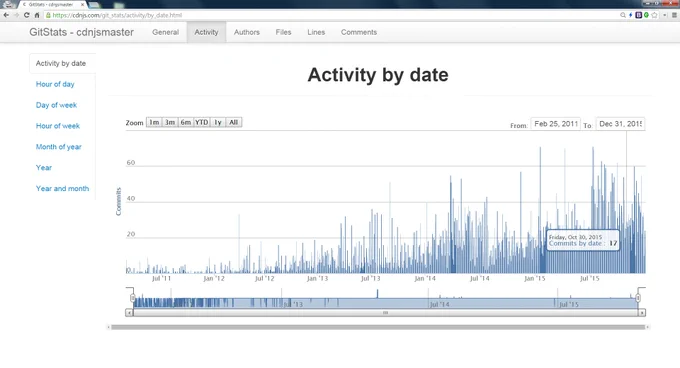
Task: Open the Chrome hamburger menu
Action: (674, 15)
